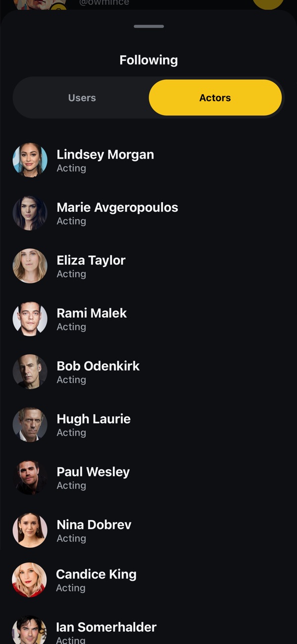Tap the Ian Somerhalder row
The image size is (297, 644).
click(148, 630)
